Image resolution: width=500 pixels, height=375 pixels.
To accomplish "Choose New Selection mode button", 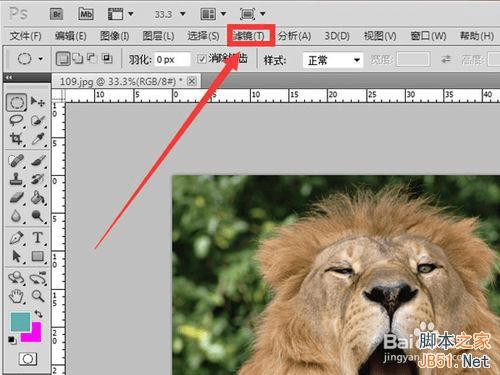I will click(x=63, y=59).
